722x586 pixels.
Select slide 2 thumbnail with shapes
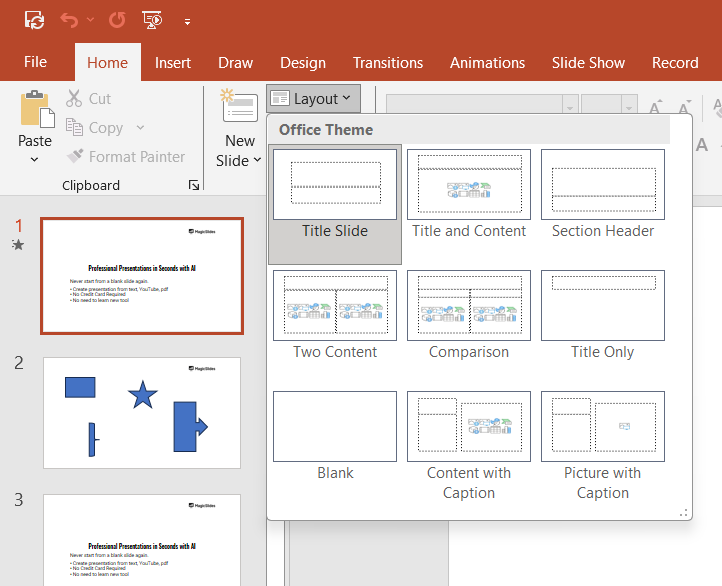pyautogui.click(x=142, y=412)
